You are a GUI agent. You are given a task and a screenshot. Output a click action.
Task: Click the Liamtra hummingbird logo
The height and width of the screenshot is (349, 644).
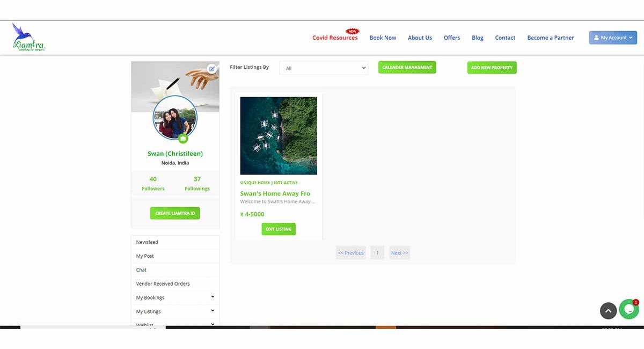tap(29, 38)
